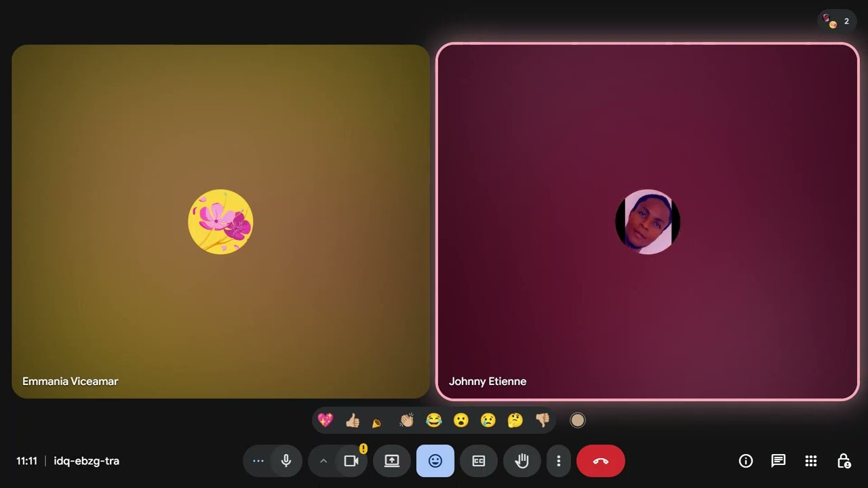868x488 pixels.
Task: Click Johnny Etienne's profile photo
Action: point(648,222)
